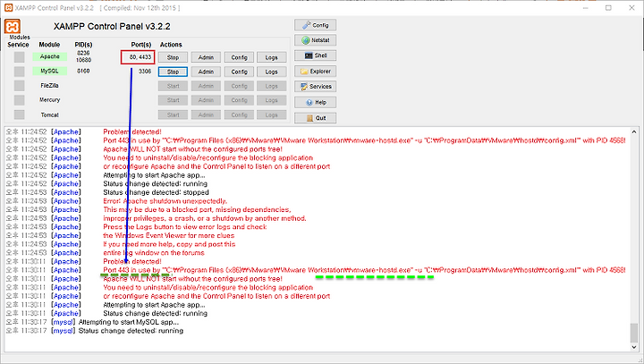
Task: Open Explorer folder button
Action: pyautogui.click(x=315, y=71)
